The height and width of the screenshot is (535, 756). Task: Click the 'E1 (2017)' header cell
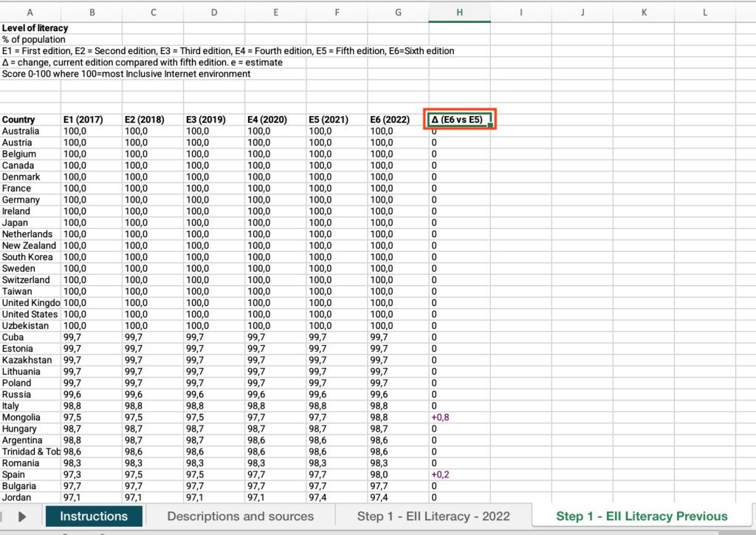(x=92, y=120)
